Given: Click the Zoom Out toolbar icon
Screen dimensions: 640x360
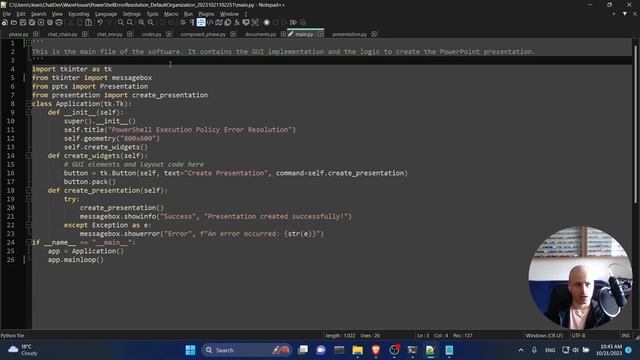Looking at the screenshot, I should pyautogui.click(x=151, y=22).
